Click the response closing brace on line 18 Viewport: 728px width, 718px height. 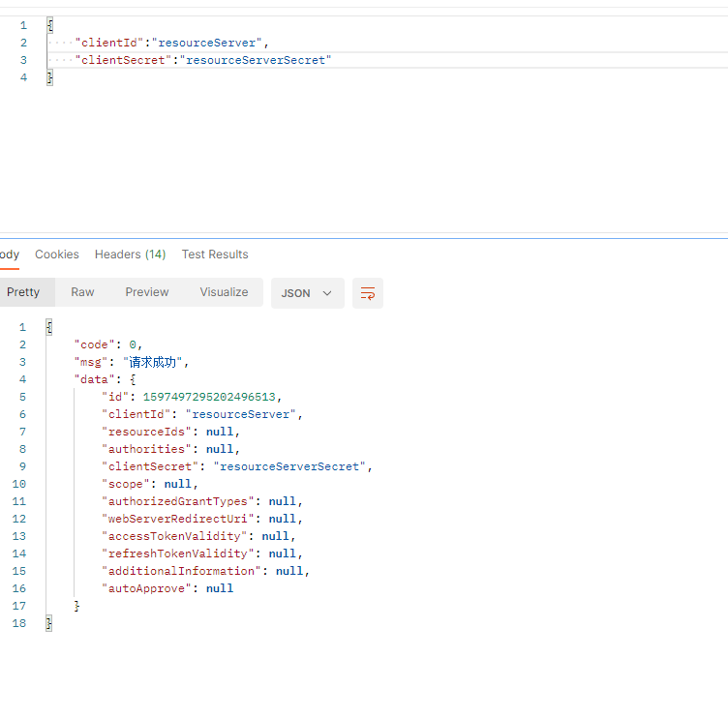(x=48, y=623)
